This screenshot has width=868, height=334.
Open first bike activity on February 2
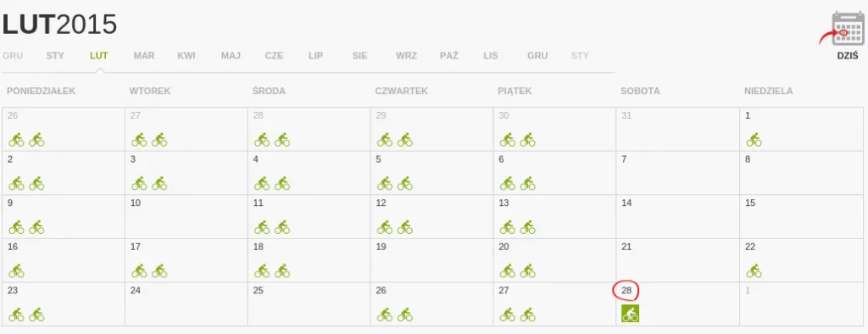tap(17, 183)
